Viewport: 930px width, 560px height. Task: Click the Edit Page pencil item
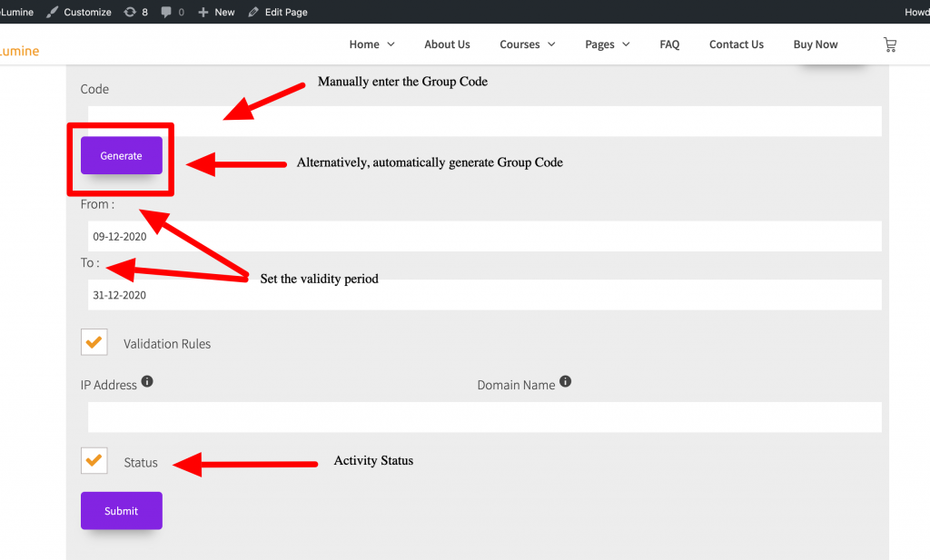[278, 12]
